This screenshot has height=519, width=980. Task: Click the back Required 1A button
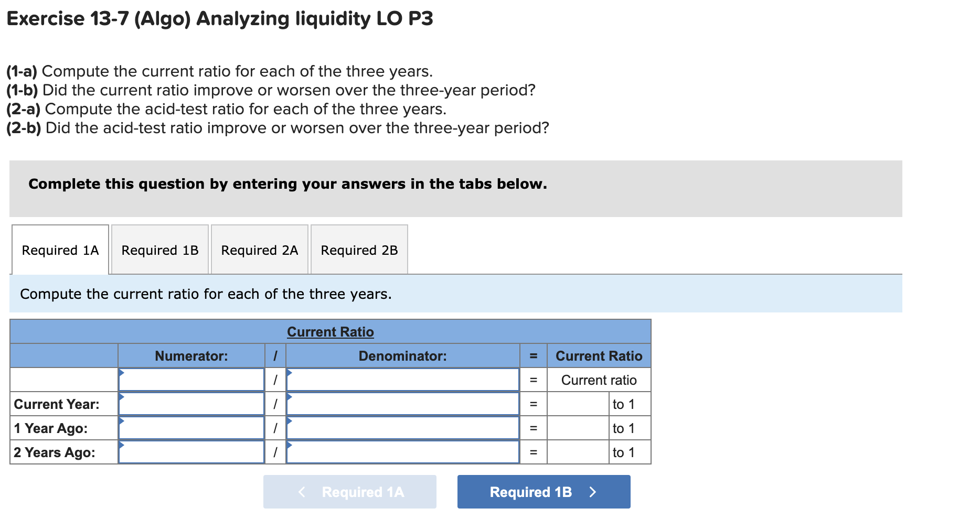click(349, 492)
